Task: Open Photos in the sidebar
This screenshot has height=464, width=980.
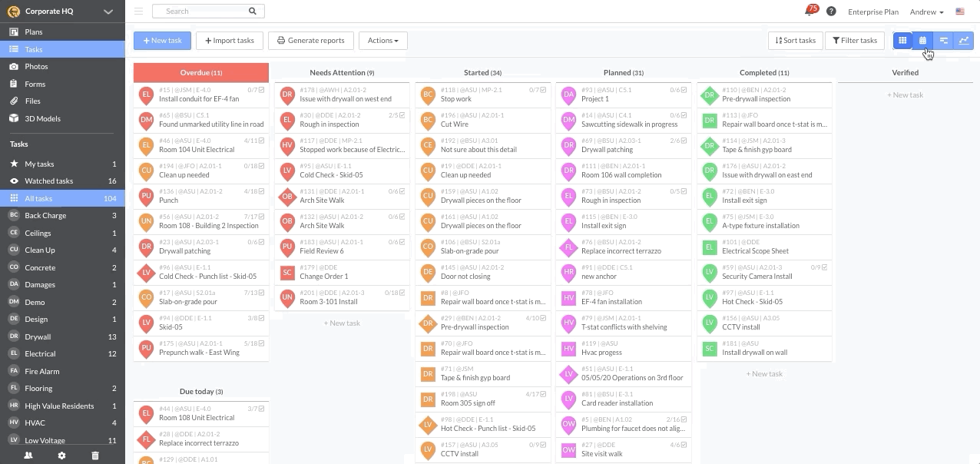Action: (x=36, y=67)
